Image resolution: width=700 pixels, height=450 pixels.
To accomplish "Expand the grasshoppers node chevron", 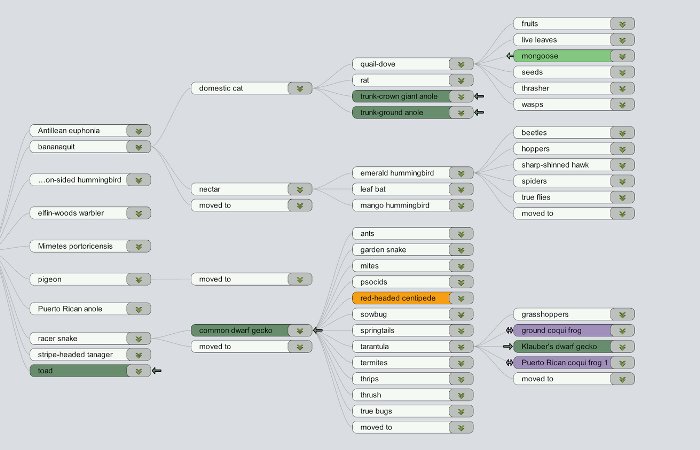I will coord(622,314).
